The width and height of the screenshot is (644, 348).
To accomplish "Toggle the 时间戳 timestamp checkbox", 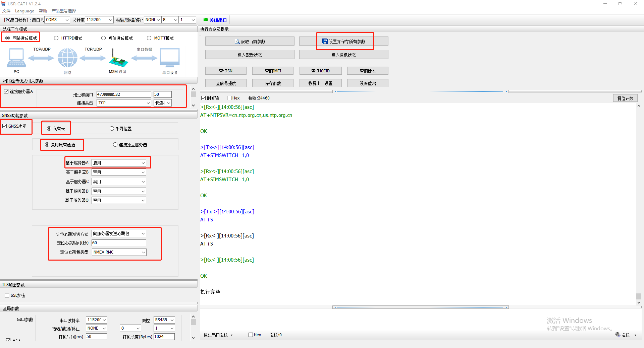I will click(203, 98).
